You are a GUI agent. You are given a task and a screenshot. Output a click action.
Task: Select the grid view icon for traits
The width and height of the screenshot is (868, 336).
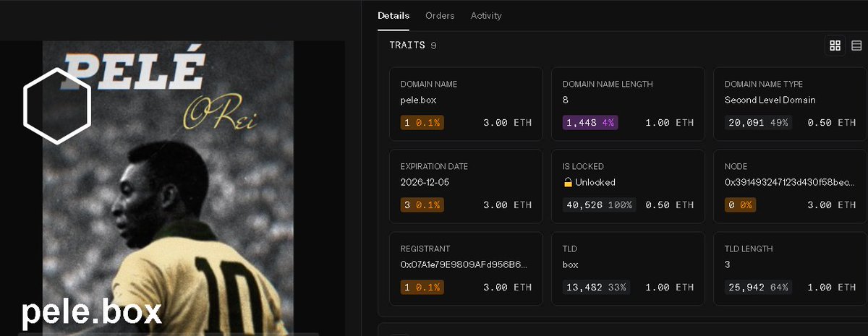(x=835, y=46)
